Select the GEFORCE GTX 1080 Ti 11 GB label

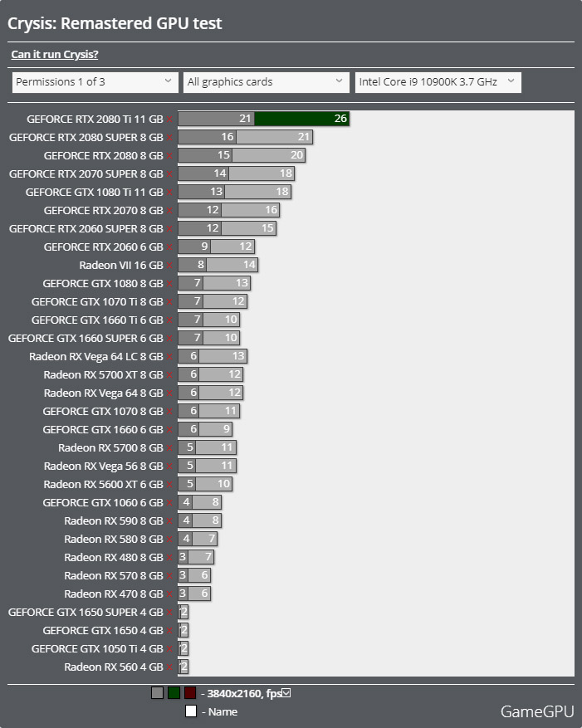(95, 193)
